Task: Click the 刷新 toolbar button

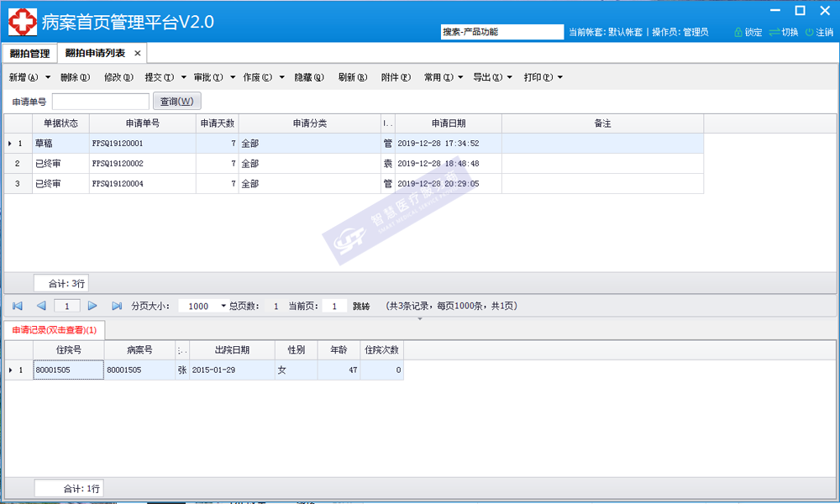Action: [352, 77]
